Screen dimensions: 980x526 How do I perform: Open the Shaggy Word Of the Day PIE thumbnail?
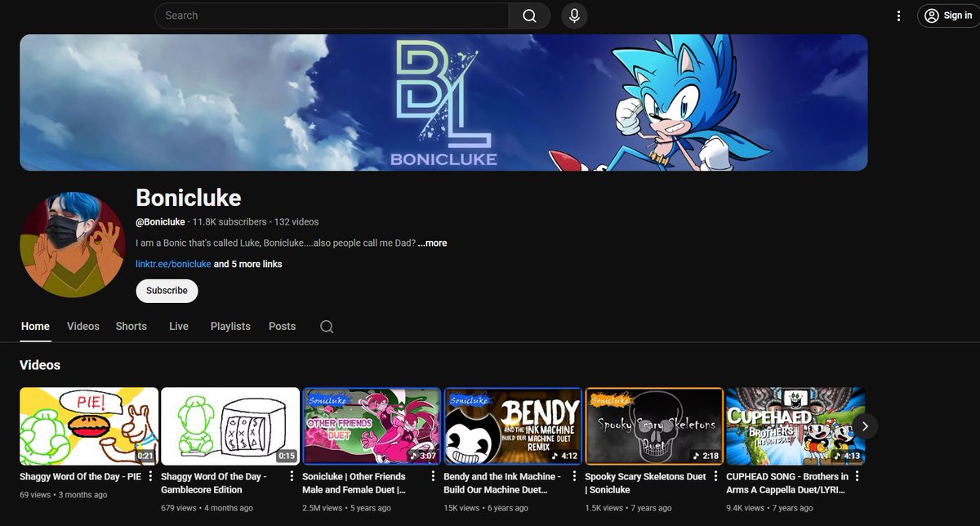88,426
